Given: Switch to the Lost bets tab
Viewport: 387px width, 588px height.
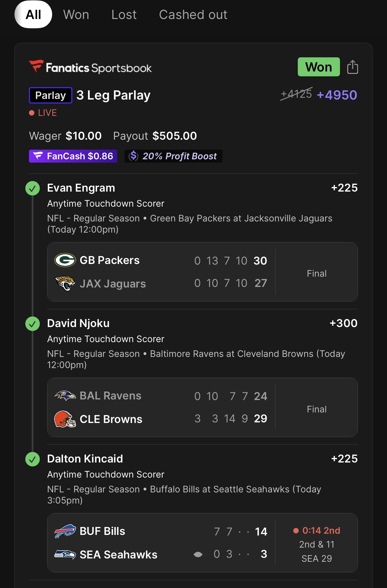Looking at the screenshot, I should click(124, 14).
